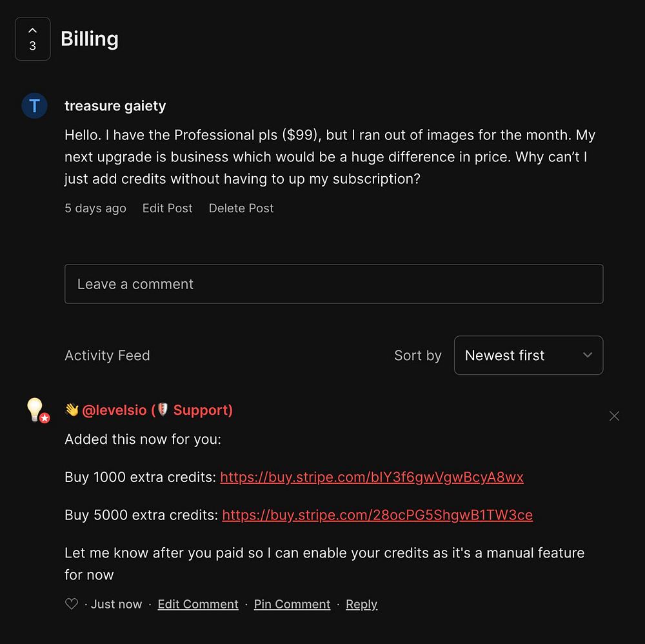Click the treasure gaiety avatar
The width and height of the screenshot is (645, 644).
[35, 106]
